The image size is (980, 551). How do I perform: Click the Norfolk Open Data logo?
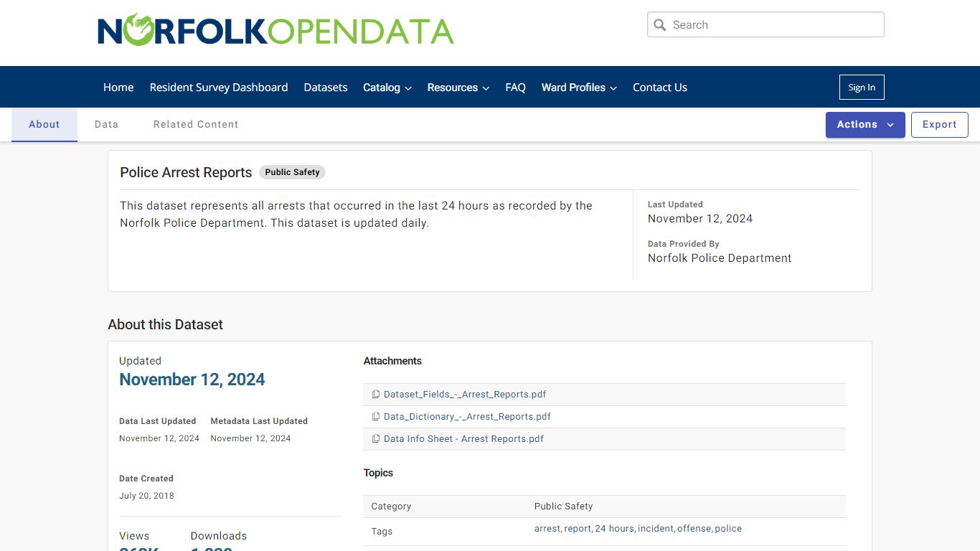(275, 30)
